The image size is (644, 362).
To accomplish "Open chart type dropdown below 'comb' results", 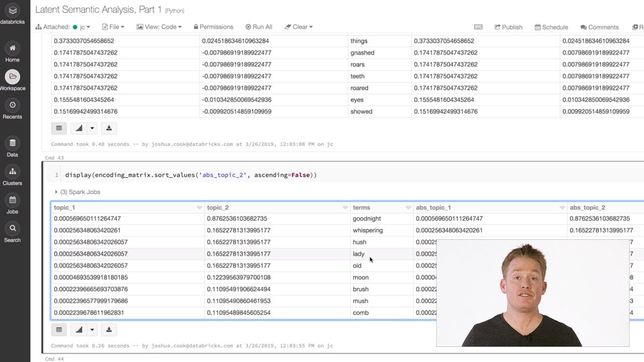I will coord(92,330).
